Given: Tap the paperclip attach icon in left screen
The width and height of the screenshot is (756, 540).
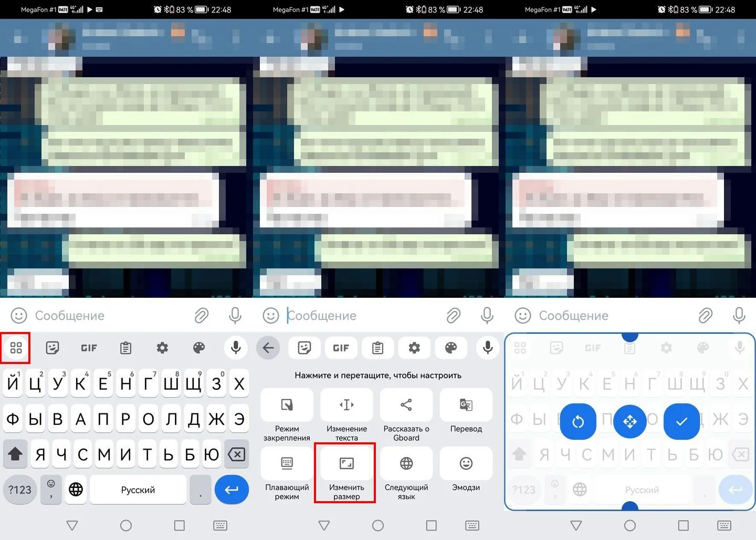Looking at the screenshot, I should tap(201, 316).
